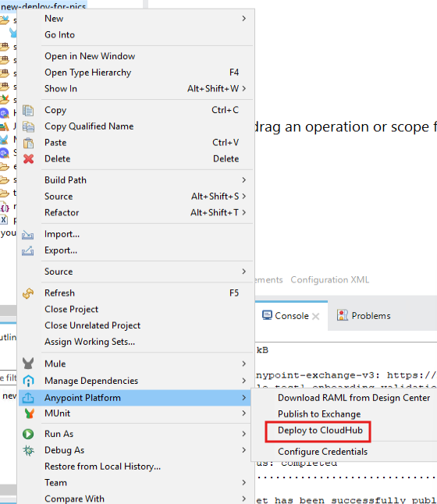Expand the New submenu arrow
Image resolution: width=437 pixels, height=504 pixels.
[x=244, y=19]
